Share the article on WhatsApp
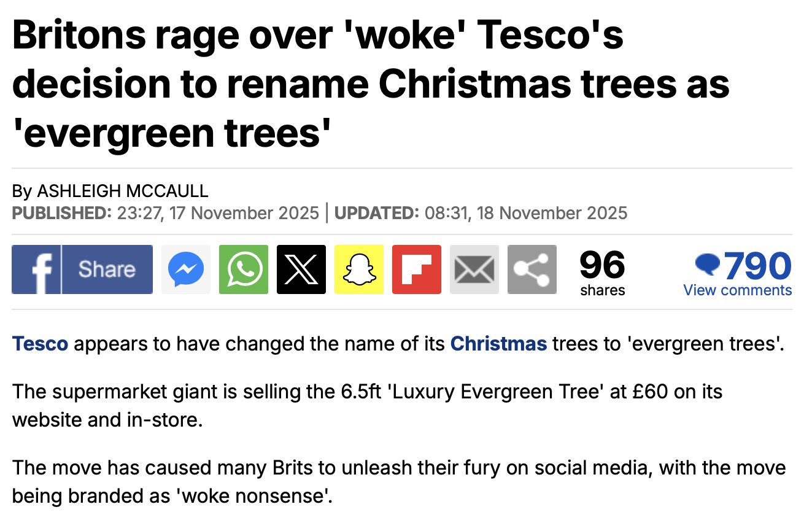The image size is (812, 523). [x=244, y=269]
